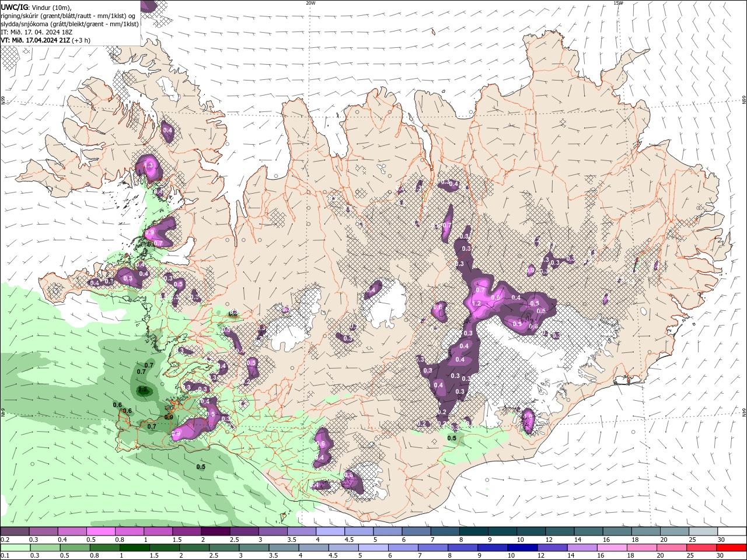Viewport: 747px width, 560px height.
Task: Click the 'UWC/IG' title text
Action: click(13, 7)
